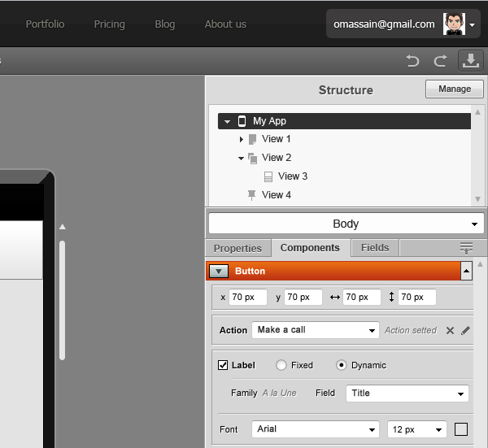Select the Dynamic radio button

[341, 365]
